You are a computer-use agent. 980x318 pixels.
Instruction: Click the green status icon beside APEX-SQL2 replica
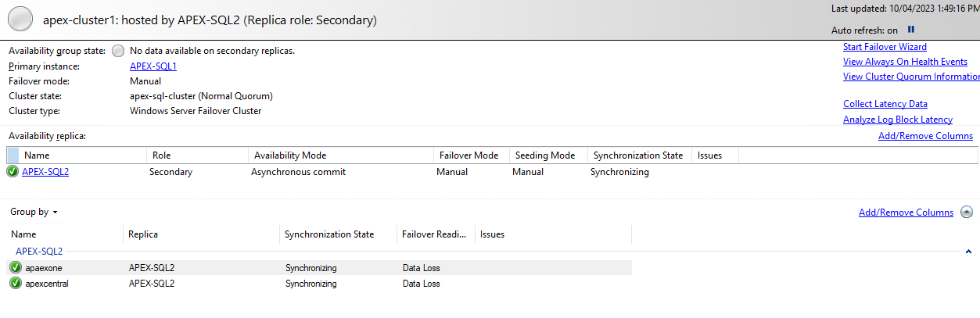(x=13, y=172)
